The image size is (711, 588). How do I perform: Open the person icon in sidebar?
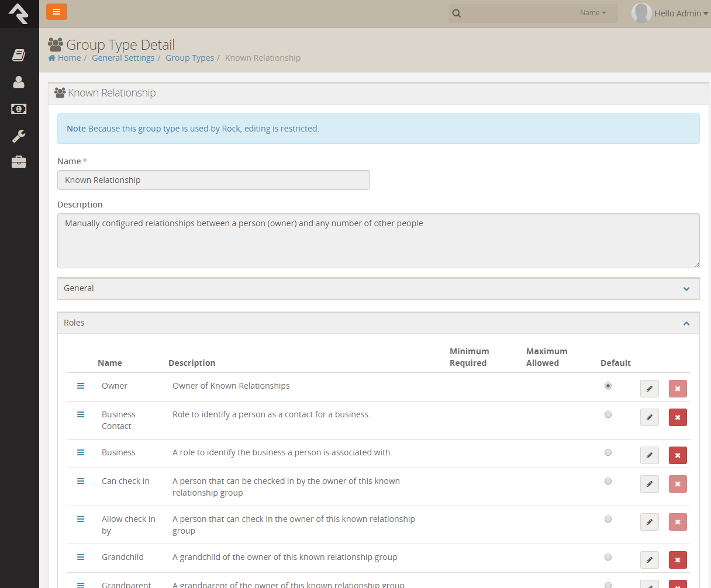point(19,82)
